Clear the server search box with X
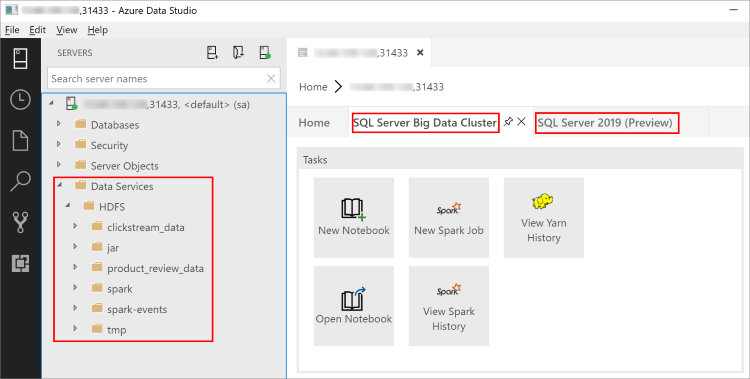Viewport: 750px width, 379px height. [x=271, y=78]
